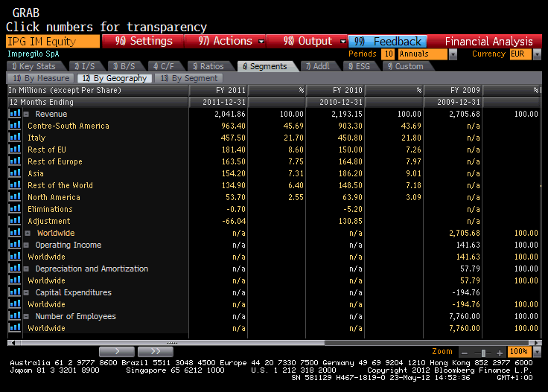Click the next period single-arrow button

click(x=117, y=351)
